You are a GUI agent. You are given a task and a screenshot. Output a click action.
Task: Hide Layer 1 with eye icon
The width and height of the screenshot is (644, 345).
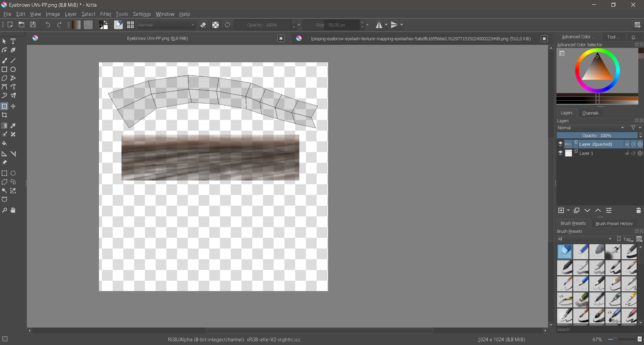coord(560,153)
